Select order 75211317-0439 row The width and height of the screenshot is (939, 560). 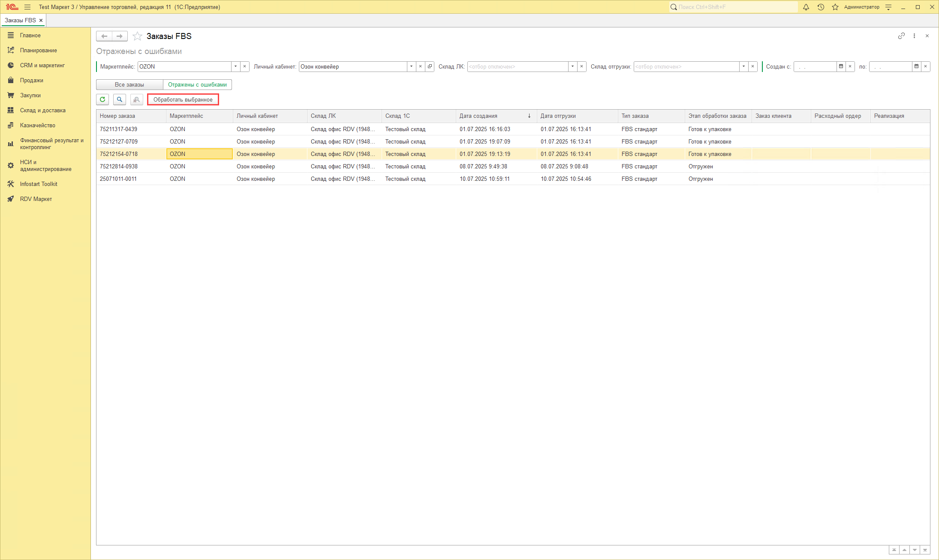click(513, 129)
